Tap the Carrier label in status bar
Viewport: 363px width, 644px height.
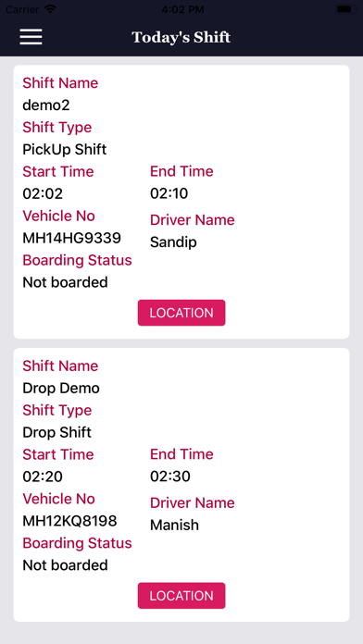tap(22, 9)
